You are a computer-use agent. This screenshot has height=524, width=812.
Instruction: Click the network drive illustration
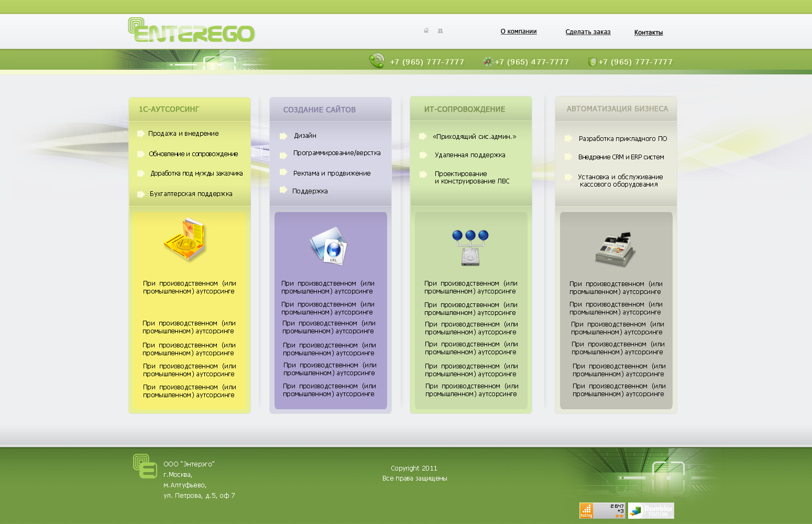[x=470, y=247]
